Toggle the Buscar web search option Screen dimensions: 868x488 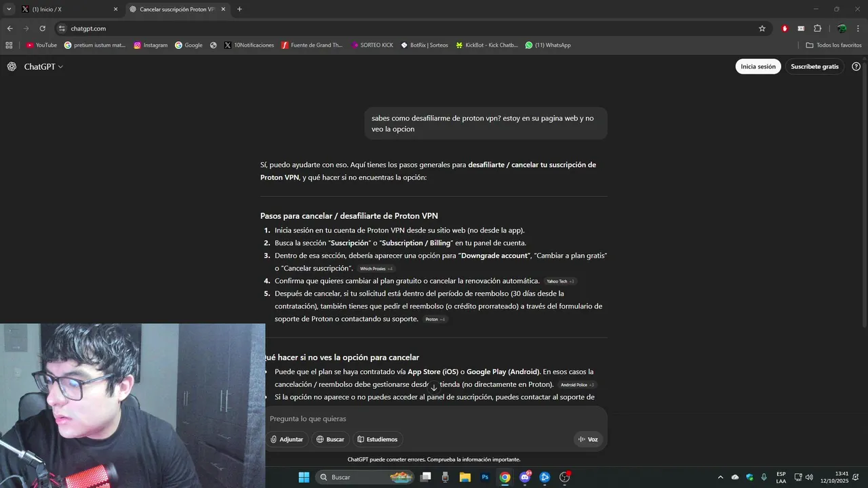click(x=330, y=439)
